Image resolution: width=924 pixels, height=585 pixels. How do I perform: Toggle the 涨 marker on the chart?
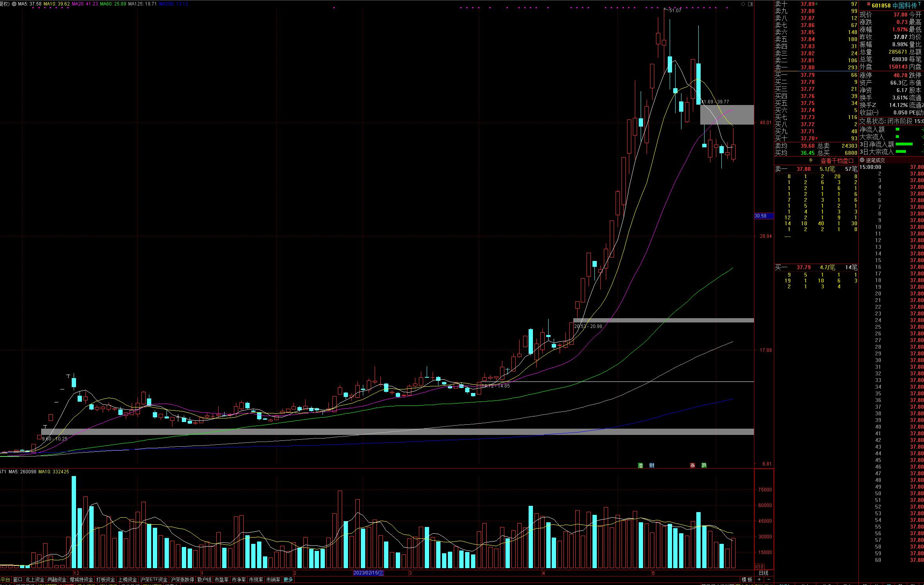point(692,465)
